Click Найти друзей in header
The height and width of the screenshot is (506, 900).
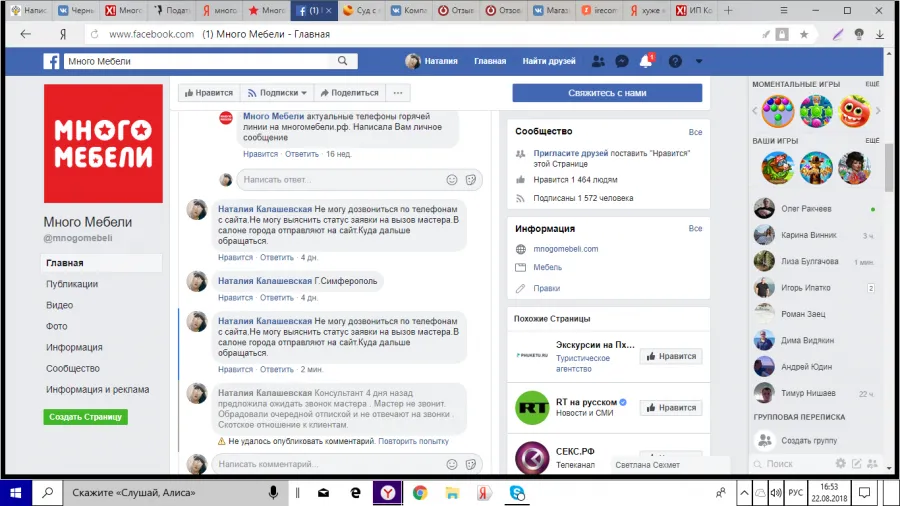(x=549, y=61)
